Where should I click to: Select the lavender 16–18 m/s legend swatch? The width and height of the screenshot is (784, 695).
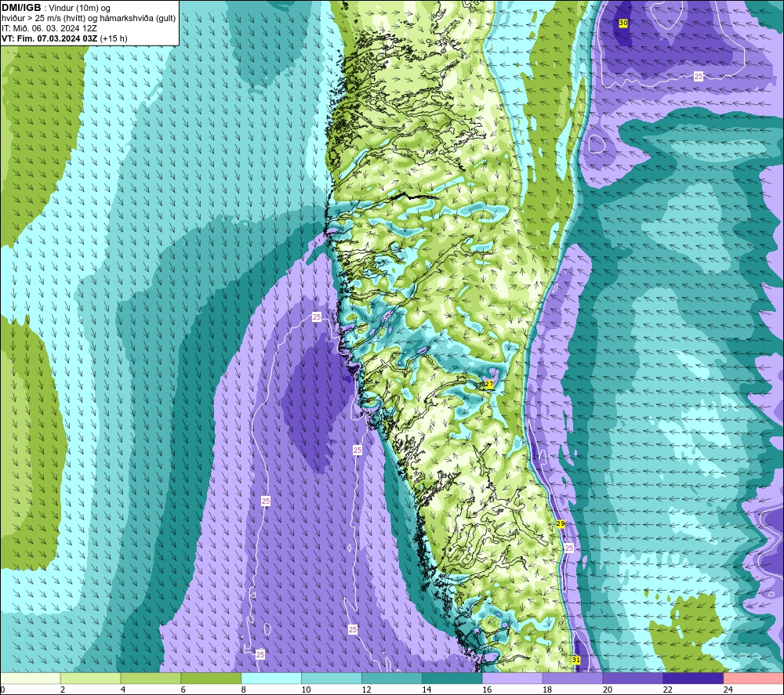(x=513, y=678)
